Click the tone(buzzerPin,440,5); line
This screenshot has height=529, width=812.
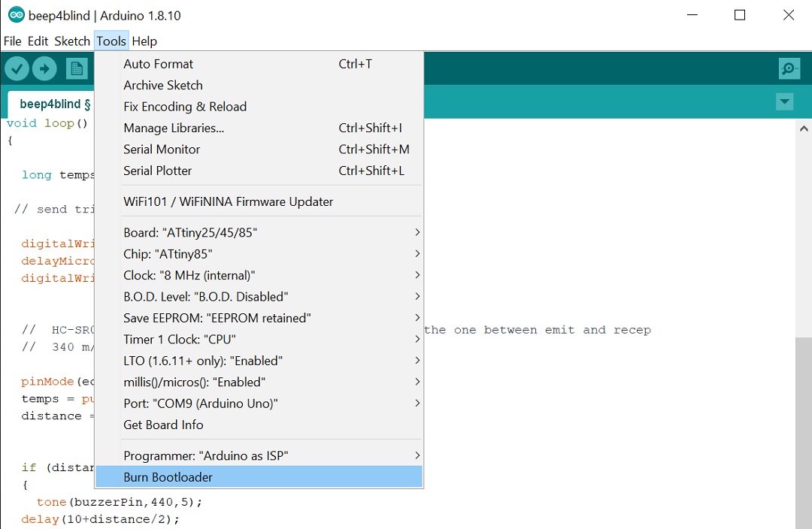point(119,502)
